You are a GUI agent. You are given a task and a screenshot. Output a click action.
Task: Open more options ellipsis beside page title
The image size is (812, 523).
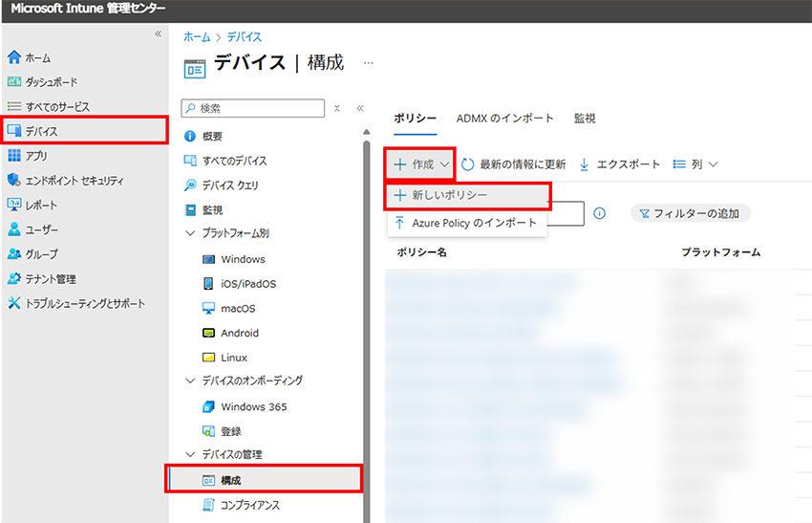[x=368, y=63]
